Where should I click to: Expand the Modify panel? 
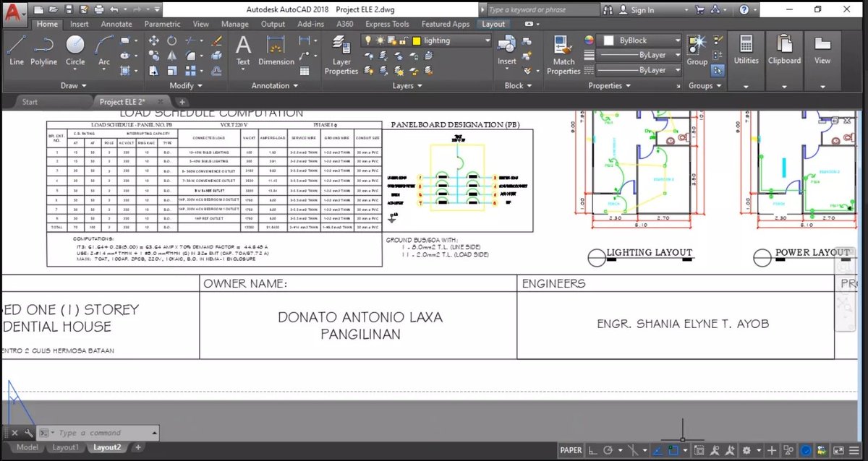click(185, 85)
